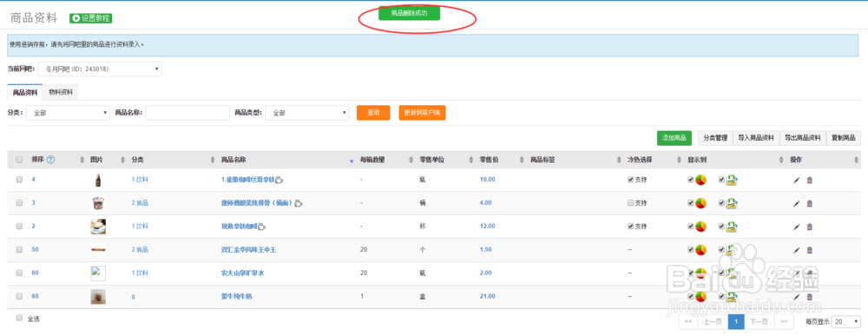Untick 支持 for the 12.00 product

click(630, 227)
